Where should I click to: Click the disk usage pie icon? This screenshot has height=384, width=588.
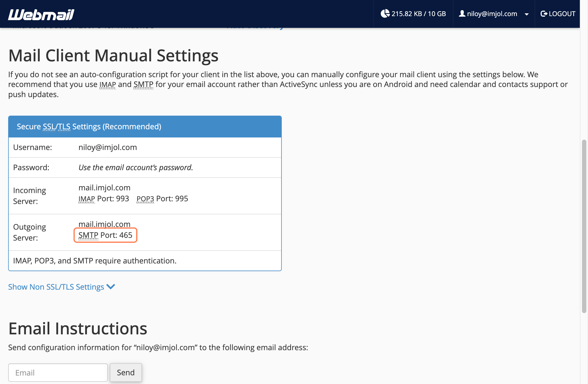pos(385,13)
